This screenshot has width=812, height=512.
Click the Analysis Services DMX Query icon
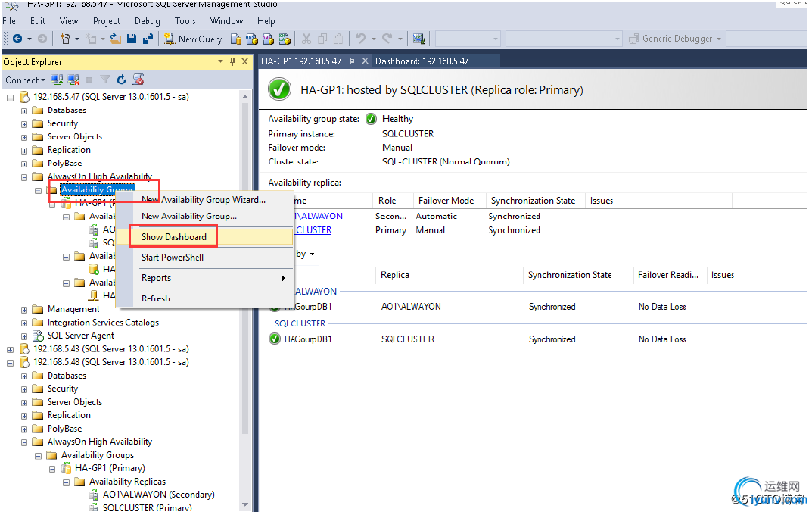268,39
